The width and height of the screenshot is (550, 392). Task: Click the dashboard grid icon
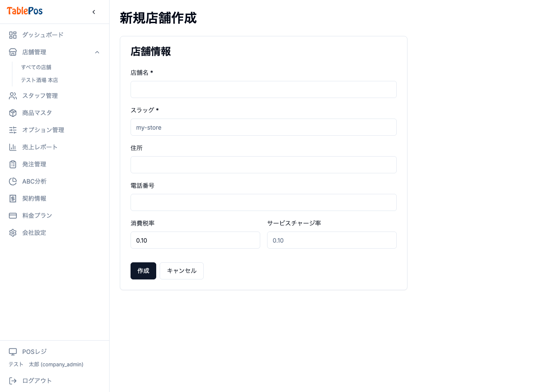(13, 35)
